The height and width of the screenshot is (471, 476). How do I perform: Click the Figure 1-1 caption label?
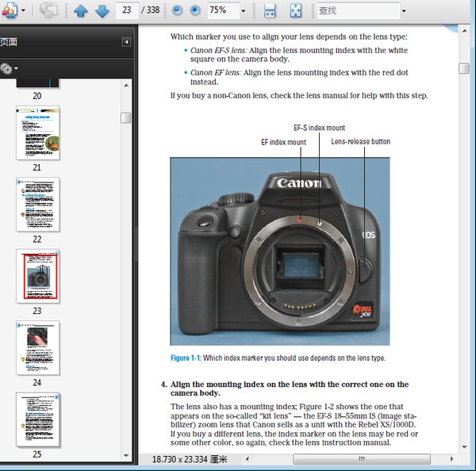(186, 358)
